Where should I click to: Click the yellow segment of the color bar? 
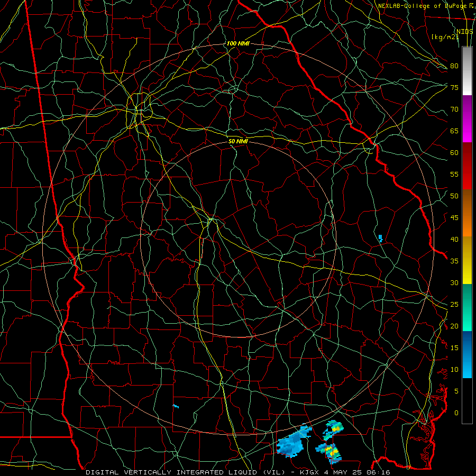[467, 260]
